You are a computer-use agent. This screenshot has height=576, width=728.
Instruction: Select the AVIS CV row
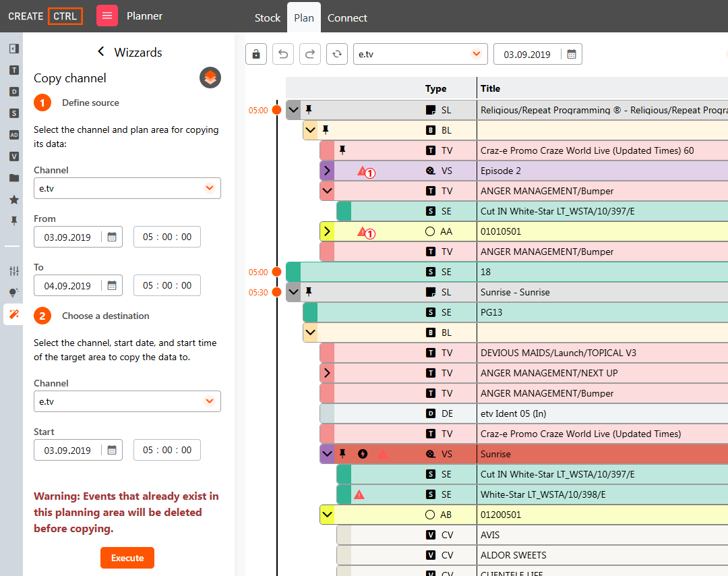tap(532, 535)
